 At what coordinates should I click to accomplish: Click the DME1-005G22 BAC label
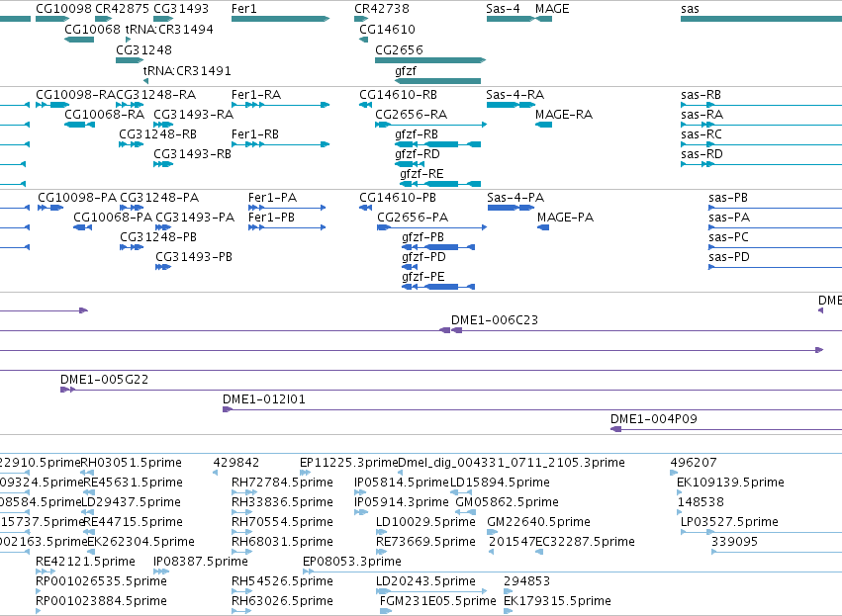[x=104, y=380]
